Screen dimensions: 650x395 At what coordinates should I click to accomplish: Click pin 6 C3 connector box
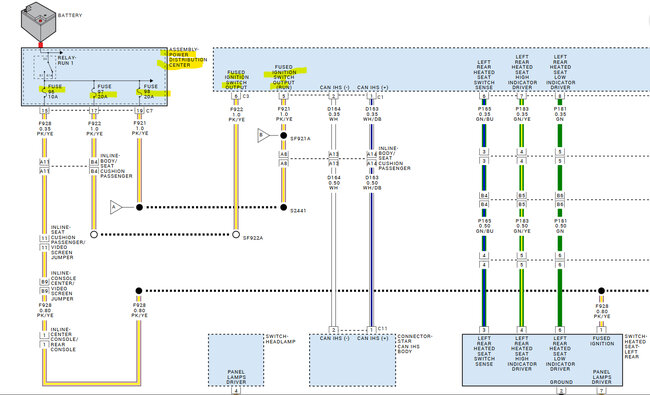tap(236, 97)
